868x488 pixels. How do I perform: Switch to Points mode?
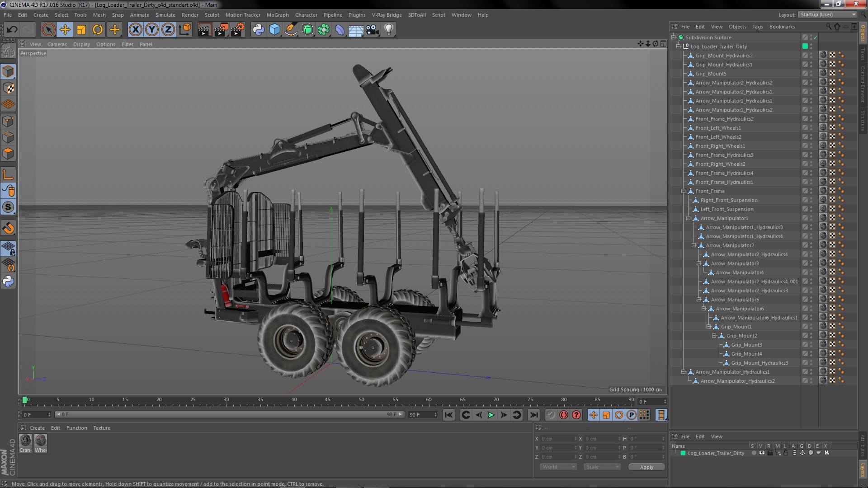[8, 121]
